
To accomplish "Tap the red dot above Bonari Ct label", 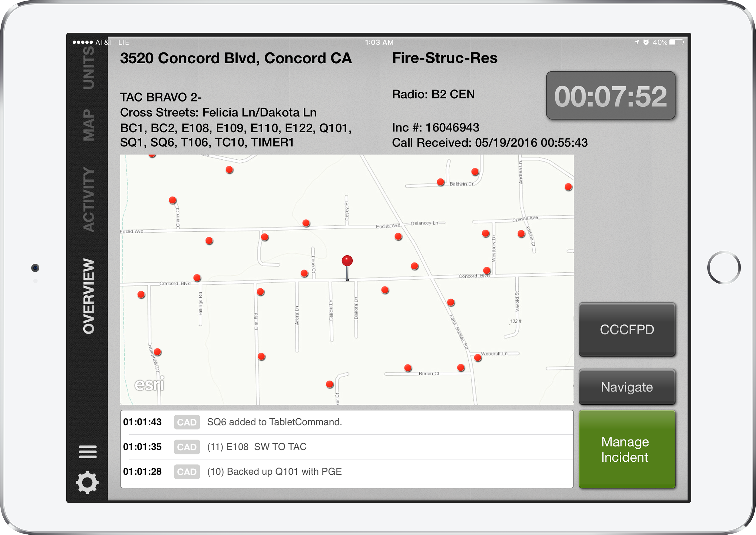I will coord(408,368).
